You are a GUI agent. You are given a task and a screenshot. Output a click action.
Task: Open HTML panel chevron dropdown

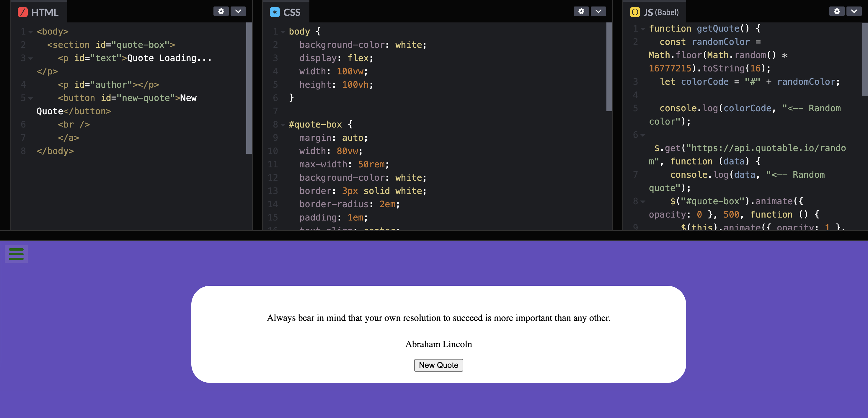(238, 12)
